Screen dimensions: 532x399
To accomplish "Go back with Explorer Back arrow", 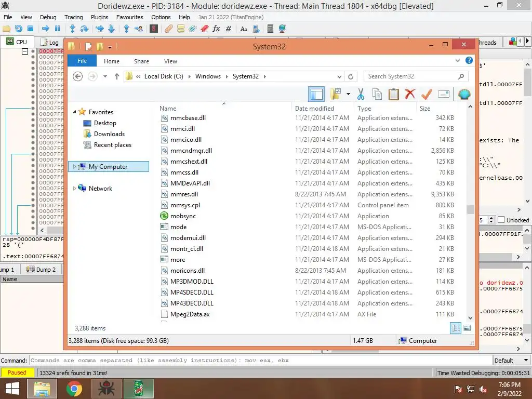I will pyautogui.click(x=78, y=76).
